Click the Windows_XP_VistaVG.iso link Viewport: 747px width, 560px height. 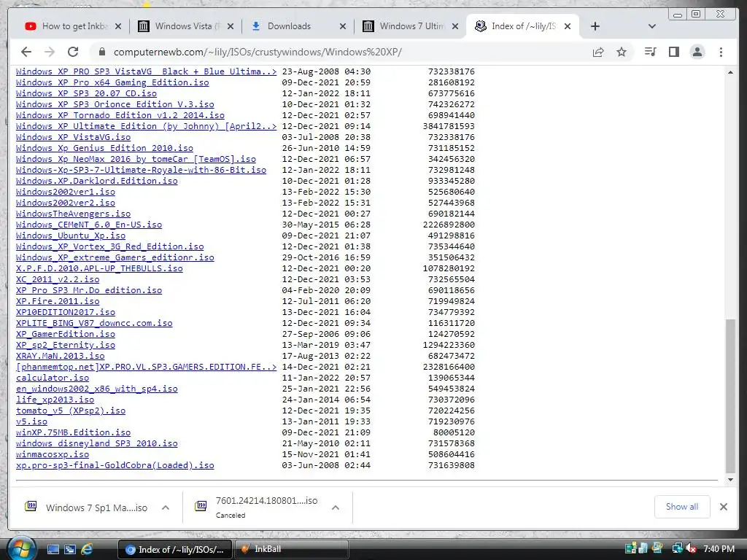74,137
